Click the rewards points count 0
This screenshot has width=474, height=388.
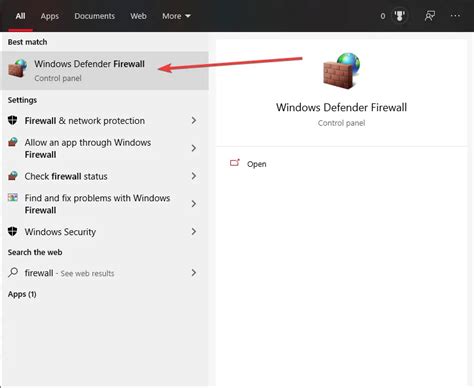click(383, 16)
